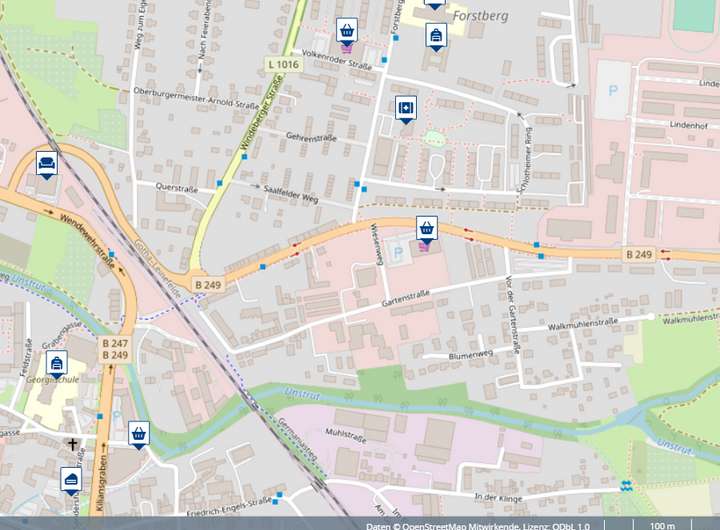
Task: Click the water waves icon near In der Klinge
Action: (625, 486)
